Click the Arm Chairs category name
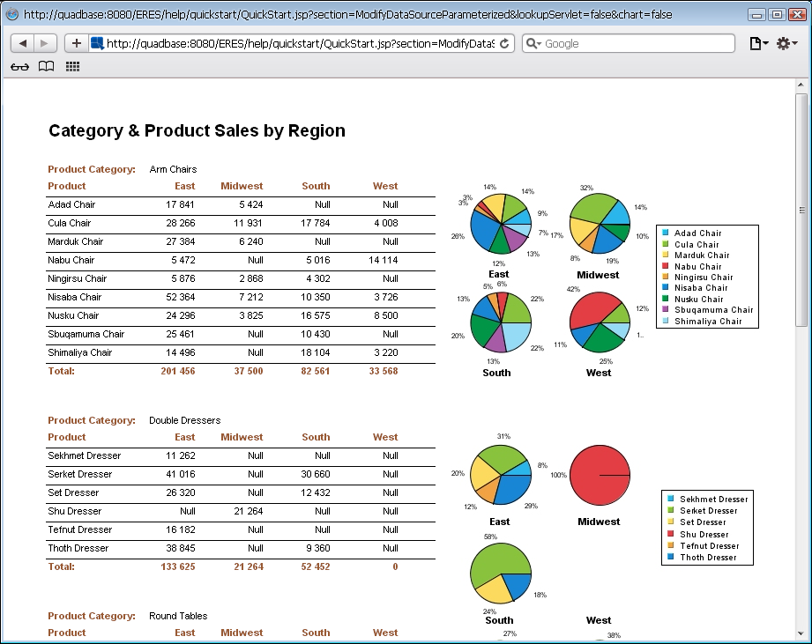The width and height of the screenshot is (812, 644). tap(173, 169)
